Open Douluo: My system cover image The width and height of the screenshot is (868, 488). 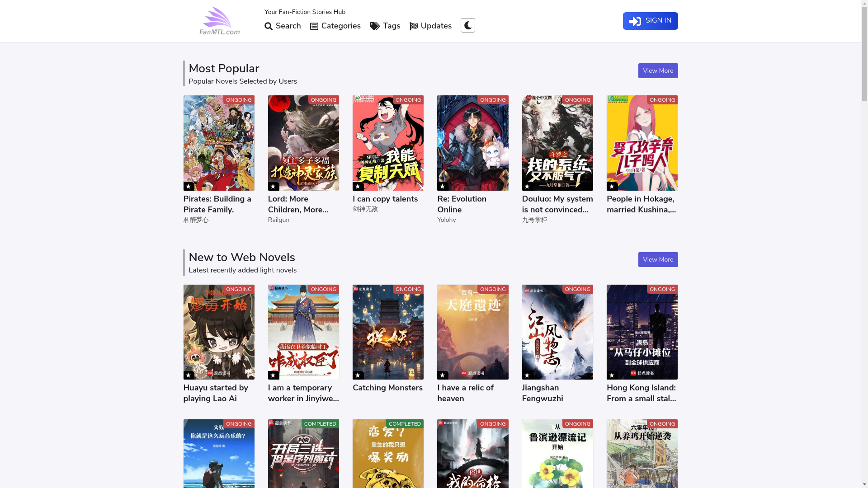(557, 143)
